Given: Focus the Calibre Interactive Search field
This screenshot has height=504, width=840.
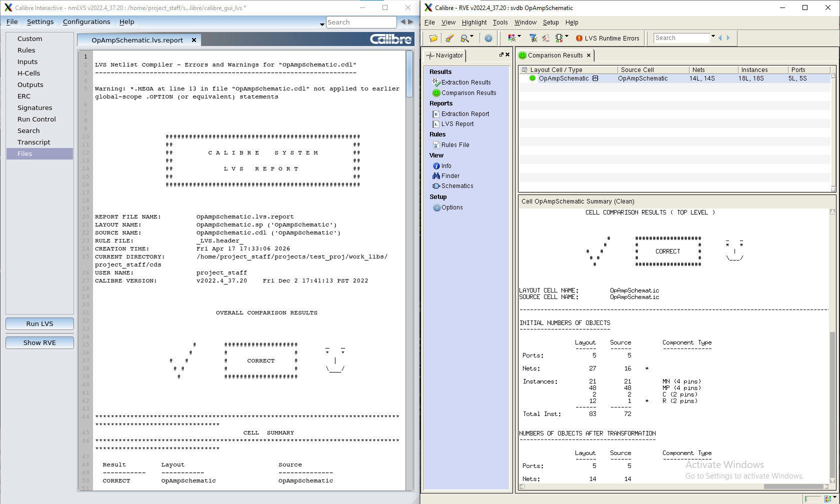Looking at the screenshot, I should (x=361, y=22).
